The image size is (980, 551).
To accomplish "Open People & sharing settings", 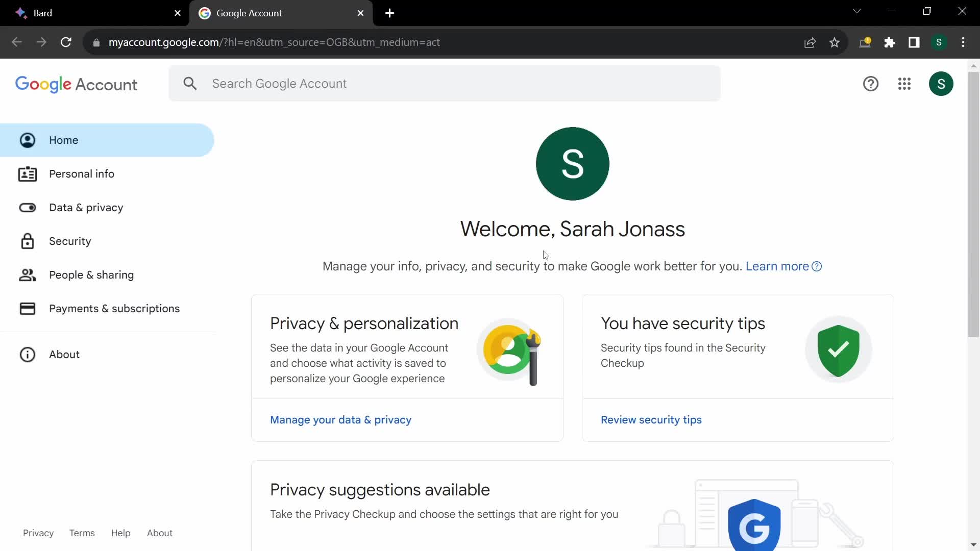I will click(x=91, y=274).
